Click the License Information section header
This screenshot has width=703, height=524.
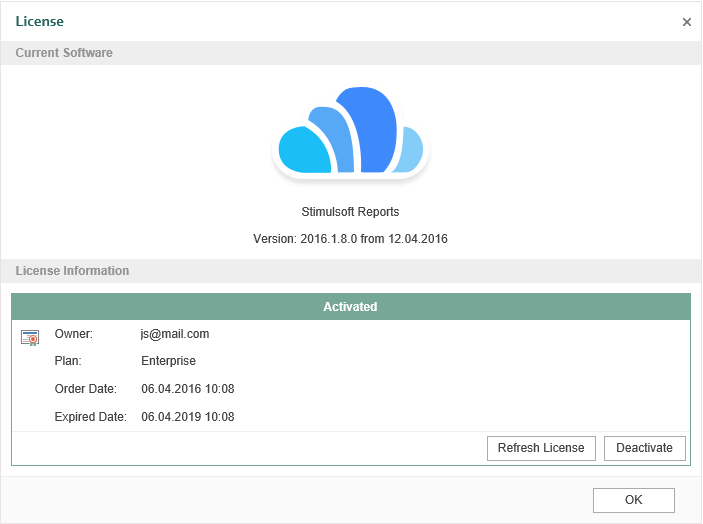(x=351, y=271)
